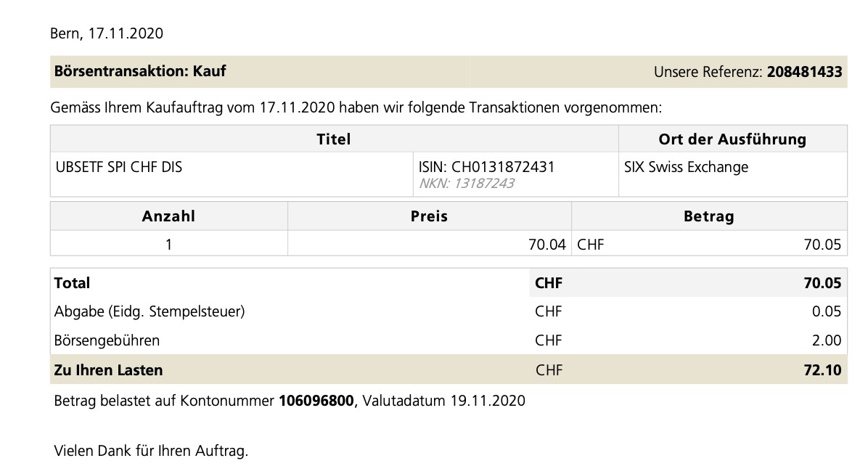The image size is (868, 474).
Task: Click the 'Total' row label
Action: coord(73,282)
